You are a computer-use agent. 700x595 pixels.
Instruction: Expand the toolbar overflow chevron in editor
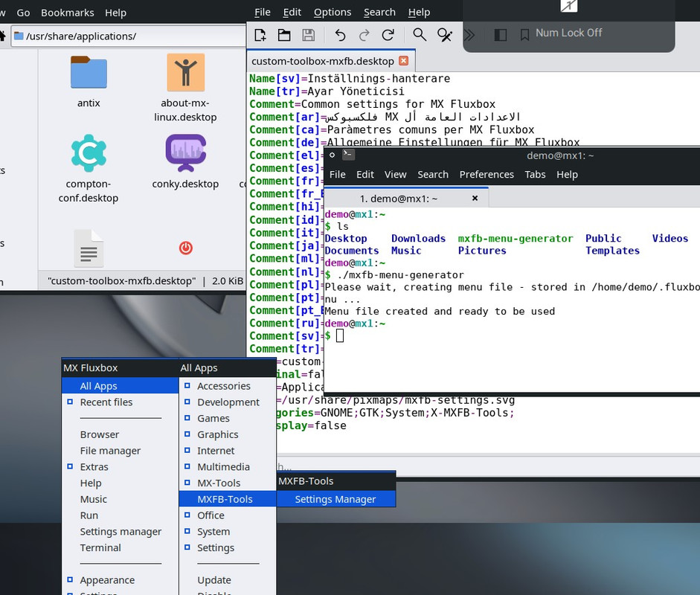[x=469, y=35]
